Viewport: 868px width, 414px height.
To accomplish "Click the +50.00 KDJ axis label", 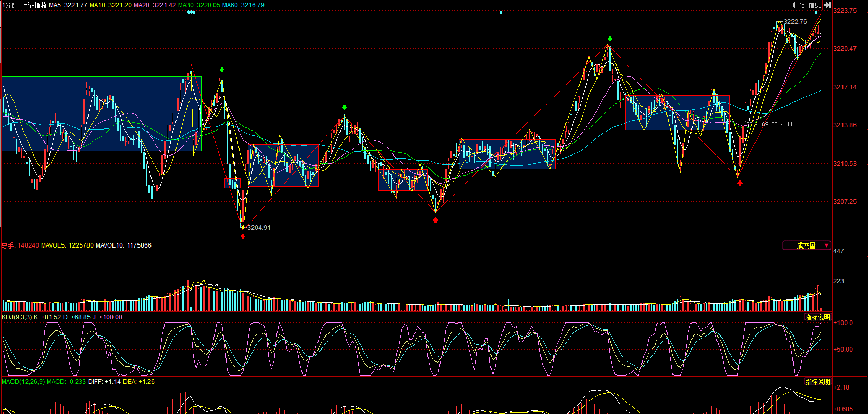I will [x=844, y=350].
